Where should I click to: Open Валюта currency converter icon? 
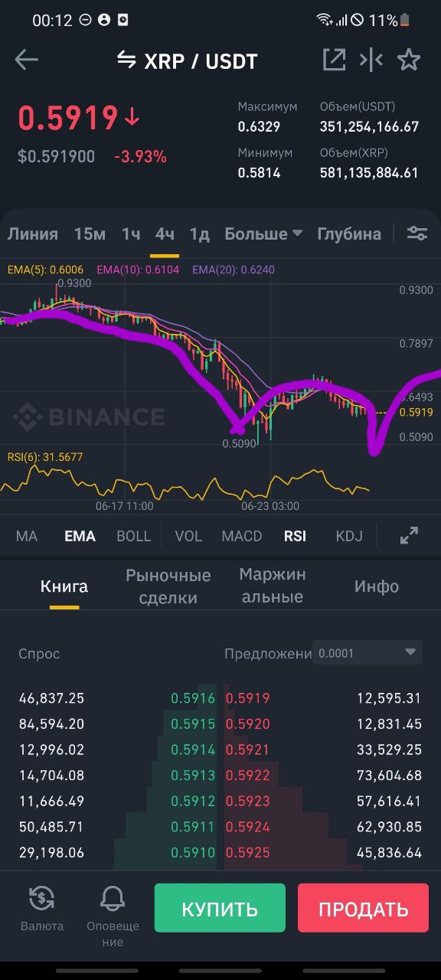[x=42, y=897]
